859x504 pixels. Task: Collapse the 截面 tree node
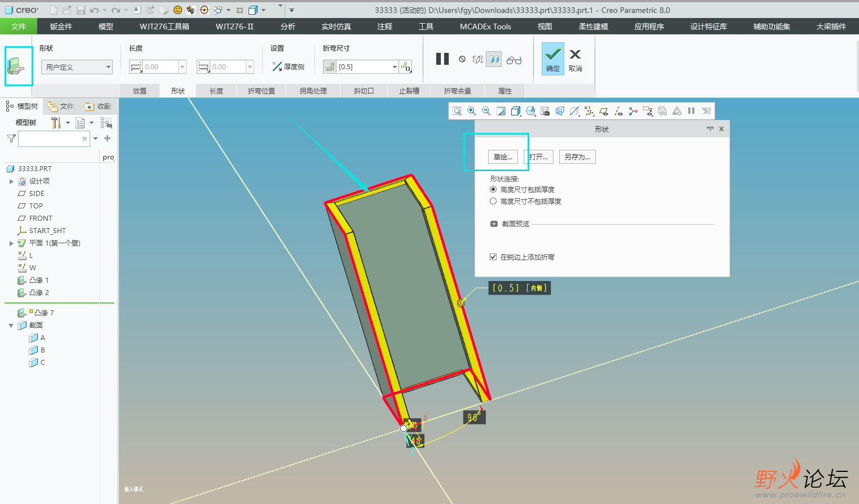pos(11,325)
